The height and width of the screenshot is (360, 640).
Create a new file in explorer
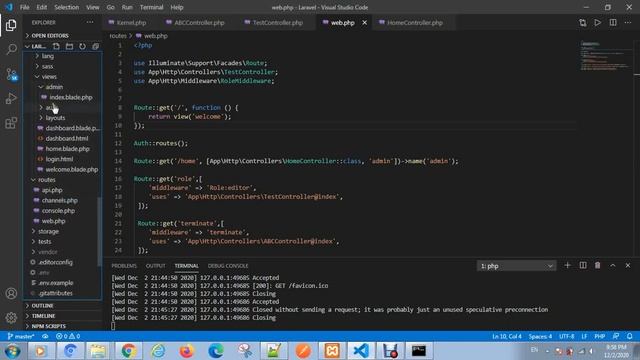pos(56,47)
